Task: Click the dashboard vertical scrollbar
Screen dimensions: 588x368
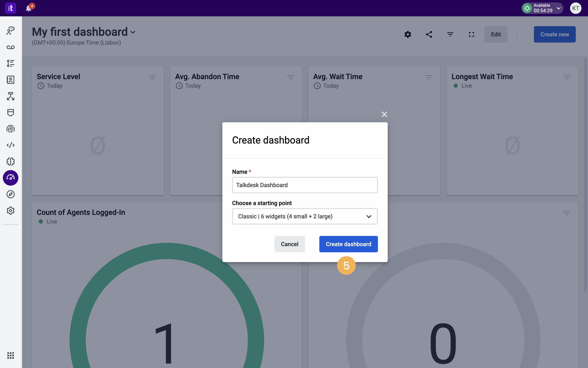Action: pyautogui.click(x=585, y=175)
